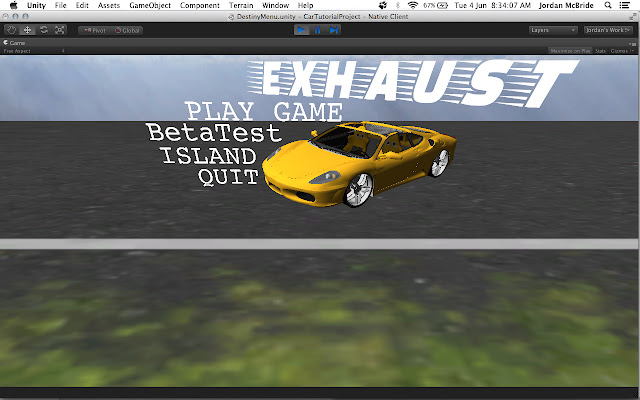
Task: Open the Jordan's Work layout dropdown
Action: tap(608, 30)
